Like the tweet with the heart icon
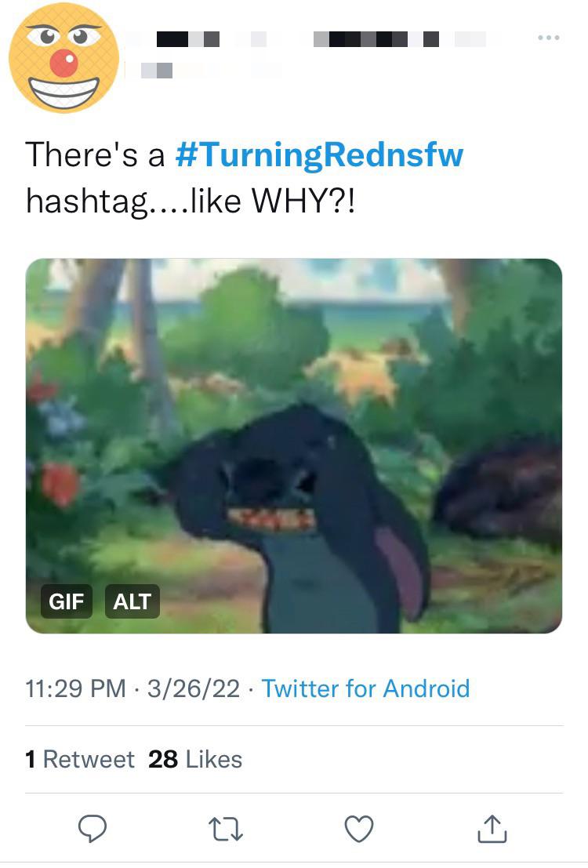 click(360, 829)
